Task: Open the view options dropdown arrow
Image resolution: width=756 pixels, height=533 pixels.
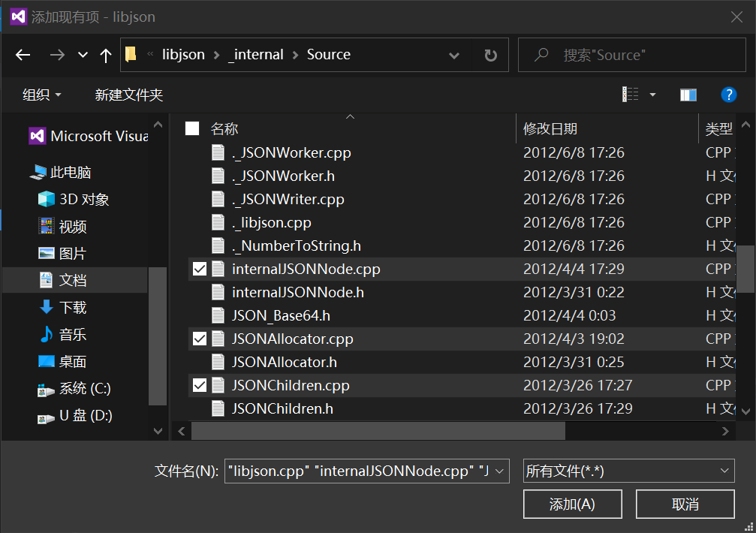Action: pyautogui.click(x=652, y=95)
